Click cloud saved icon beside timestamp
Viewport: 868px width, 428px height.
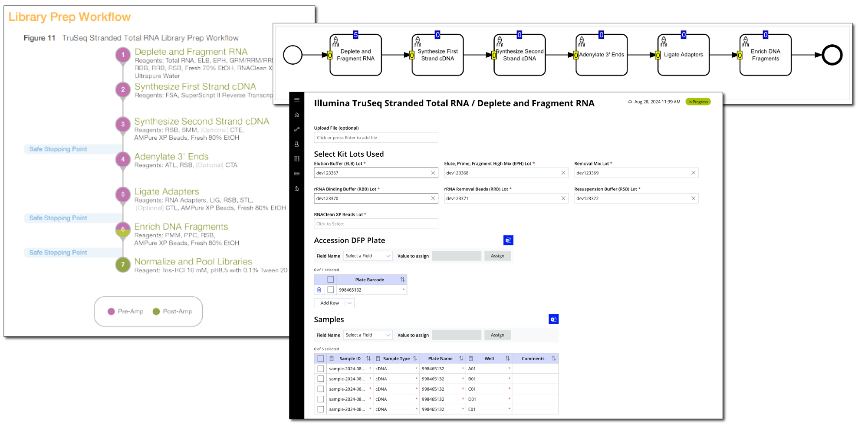(x=630, y=102)
